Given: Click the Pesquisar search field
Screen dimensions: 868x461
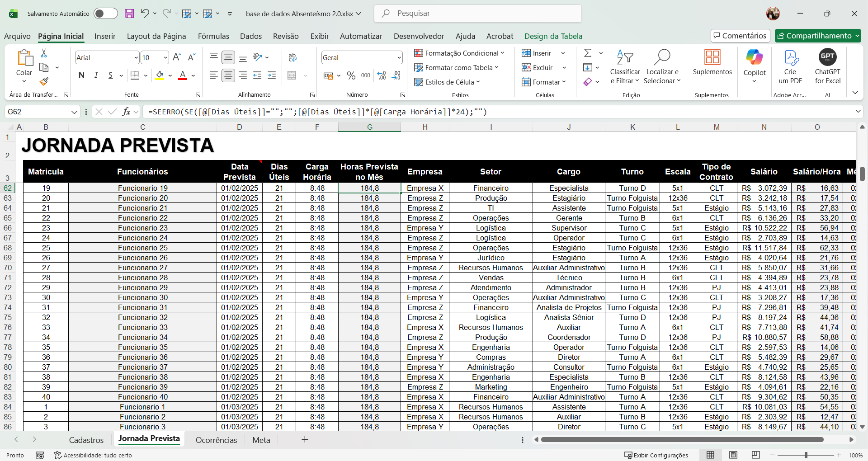Looking at the screenshot, I should pyautogui.click(x=478, y=14).
